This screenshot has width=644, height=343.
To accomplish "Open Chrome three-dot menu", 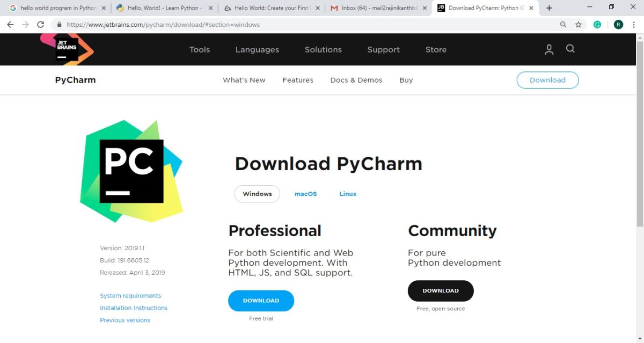I will pyautogui.click(x=634, y=25).
